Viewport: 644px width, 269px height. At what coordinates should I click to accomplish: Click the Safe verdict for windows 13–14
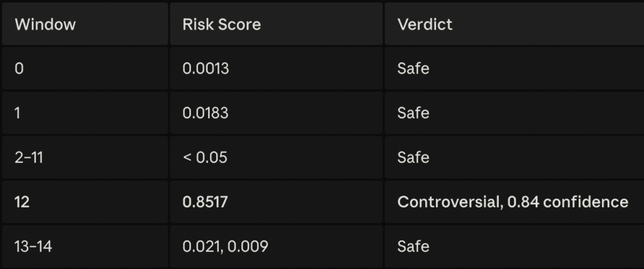click(x=413, y=246)
